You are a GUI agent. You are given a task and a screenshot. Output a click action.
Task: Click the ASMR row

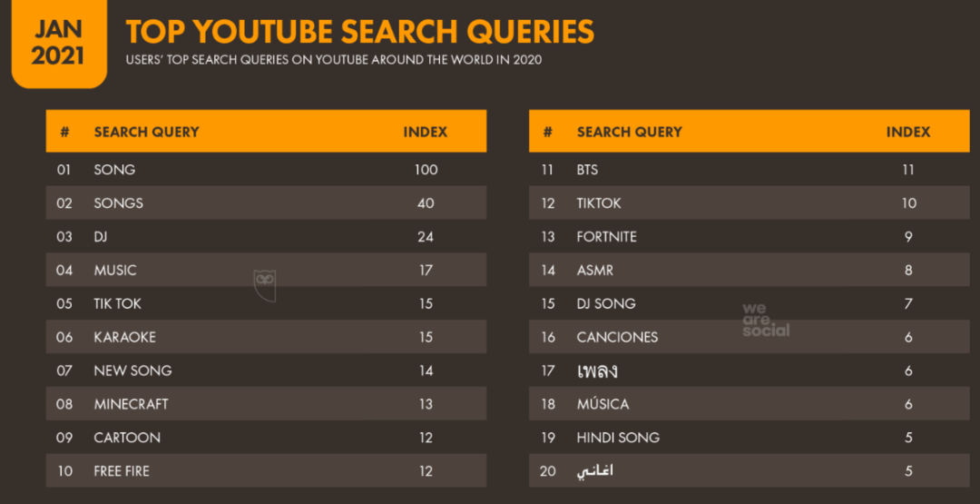750,270
